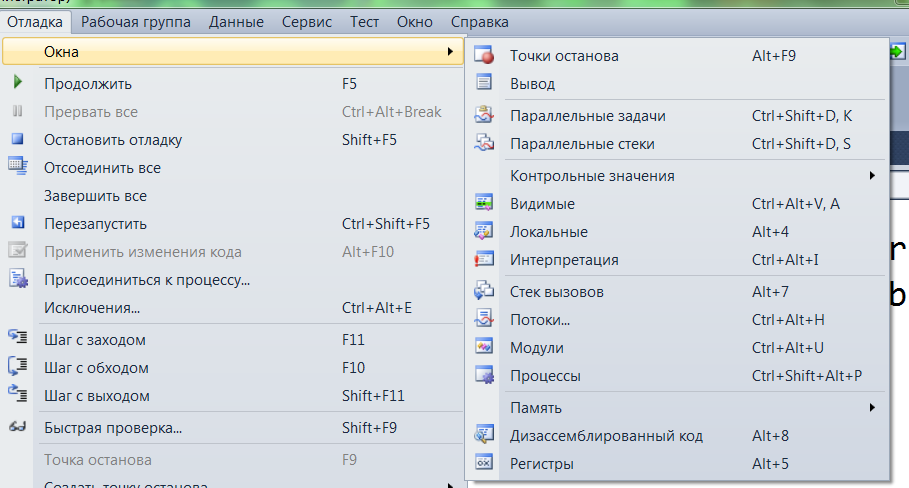The height and width of the screenshot is (488, 909).
Task: Click the Параллельные стеки icon
Action: [484, 143]
